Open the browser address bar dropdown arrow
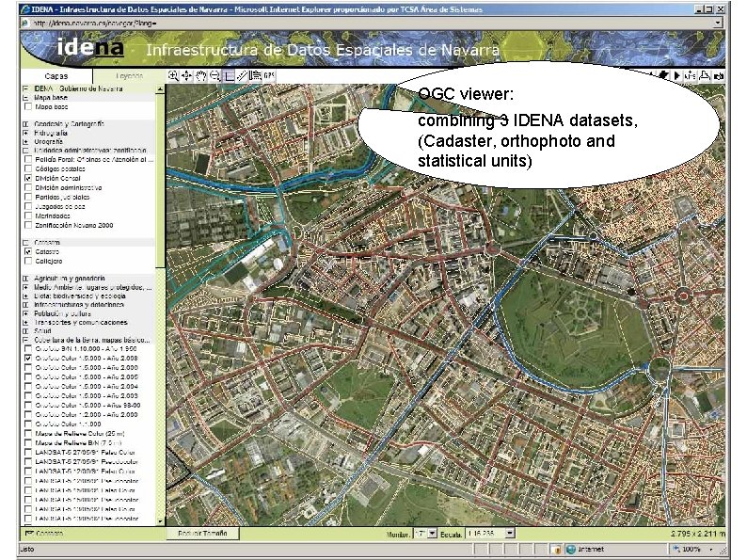 pos(718,23)
